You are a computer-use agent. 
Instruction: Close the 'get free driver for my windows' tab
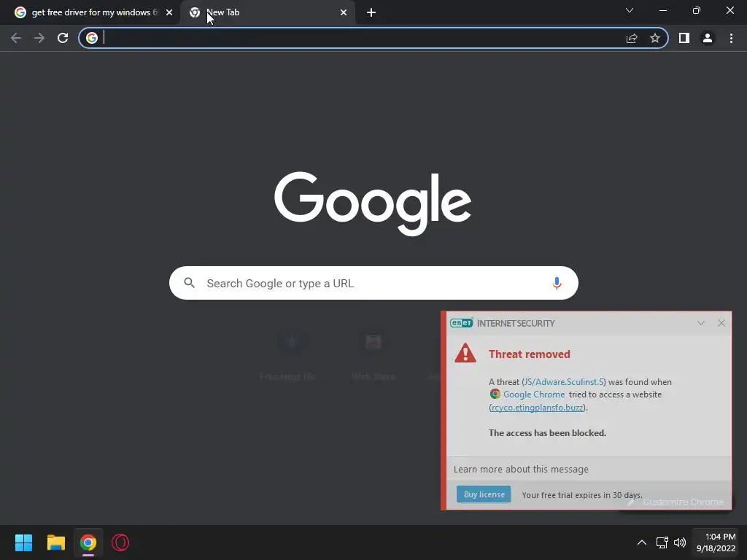pyautogui.click(x=169, y=12)
